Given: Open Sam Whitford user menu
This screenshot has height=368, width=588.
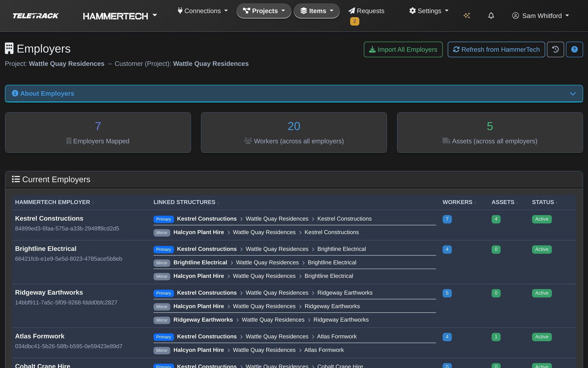Looking at the screenshot, I should pyautogui.click(x=541, y=16).
